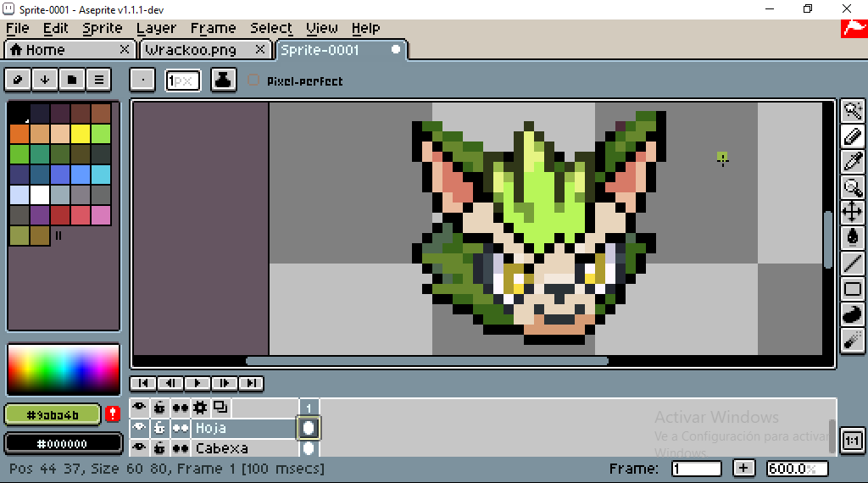Click the sort and gradients arrow button
Image resolution: width=868 pixels, height=483 pixels.
[x=45, y=80]
